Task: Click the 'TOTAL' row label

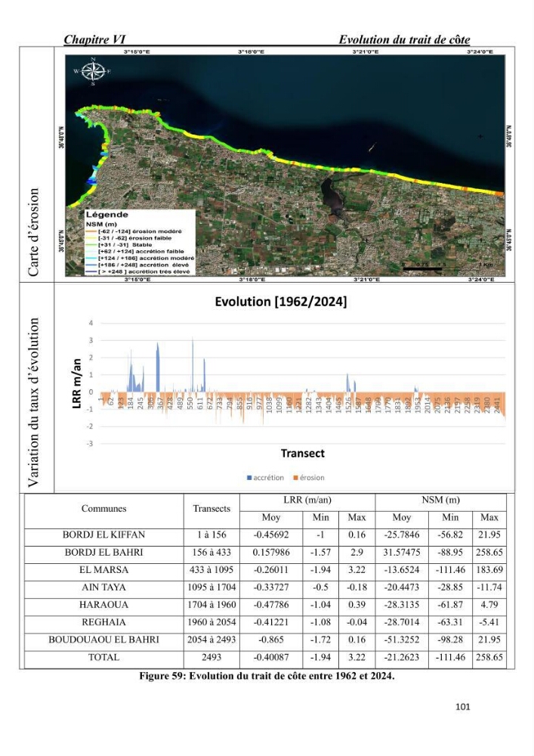Action: (x=104, y=657)
